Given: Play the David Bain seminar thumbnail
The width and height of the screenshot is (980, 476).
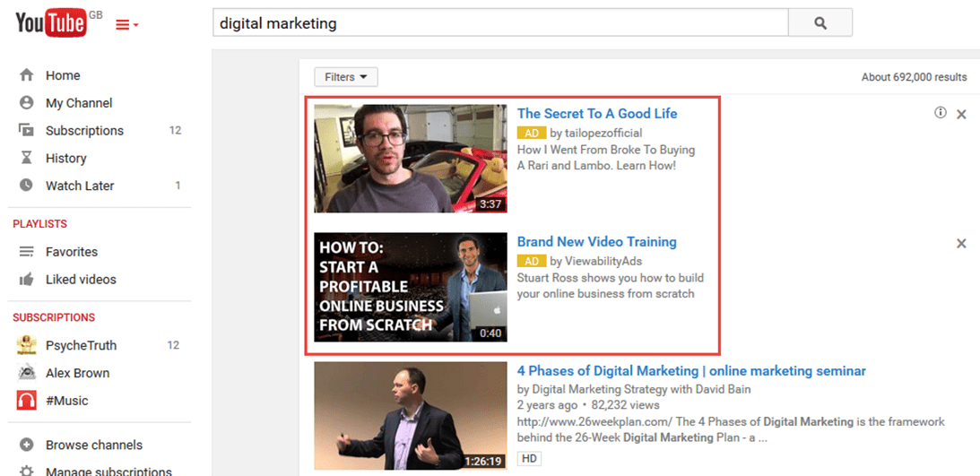Looking at the screenshot, I should pos(411,416).
